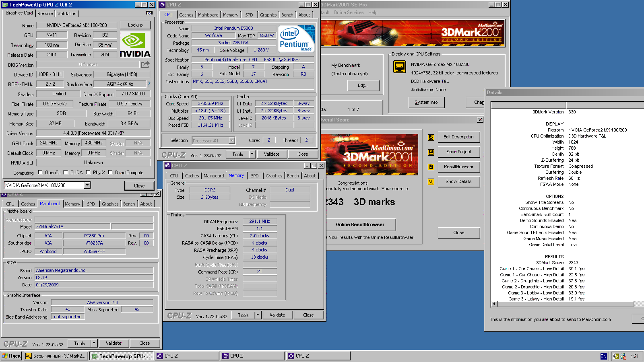This screenshot has height=362, width=644.
Task: Click Validate in CPU-Z Memory window
Action: [278, 315]
